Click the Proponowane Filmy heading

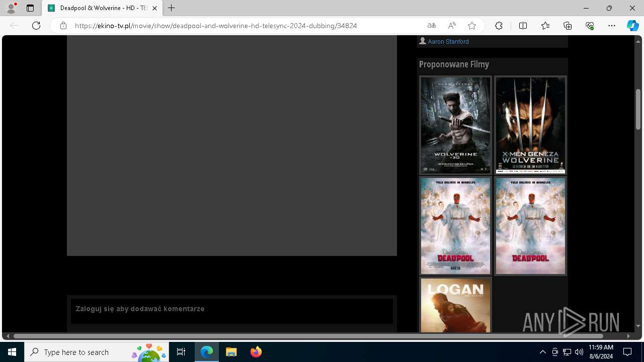tap(454, 64)
